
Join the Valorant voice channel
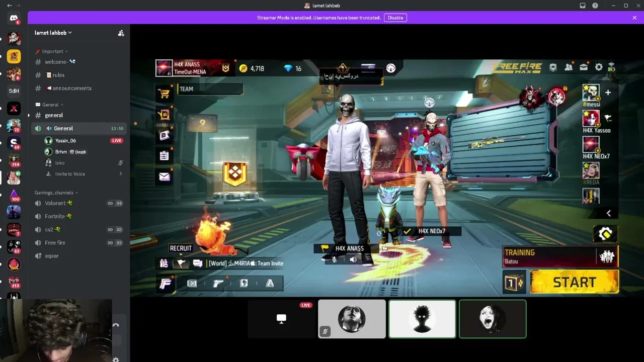pyautogui.click(x=78, y=203)
